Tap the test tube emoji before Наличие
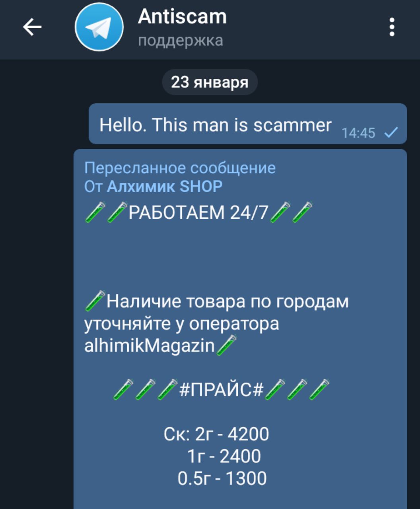 (x=95, y=301)
